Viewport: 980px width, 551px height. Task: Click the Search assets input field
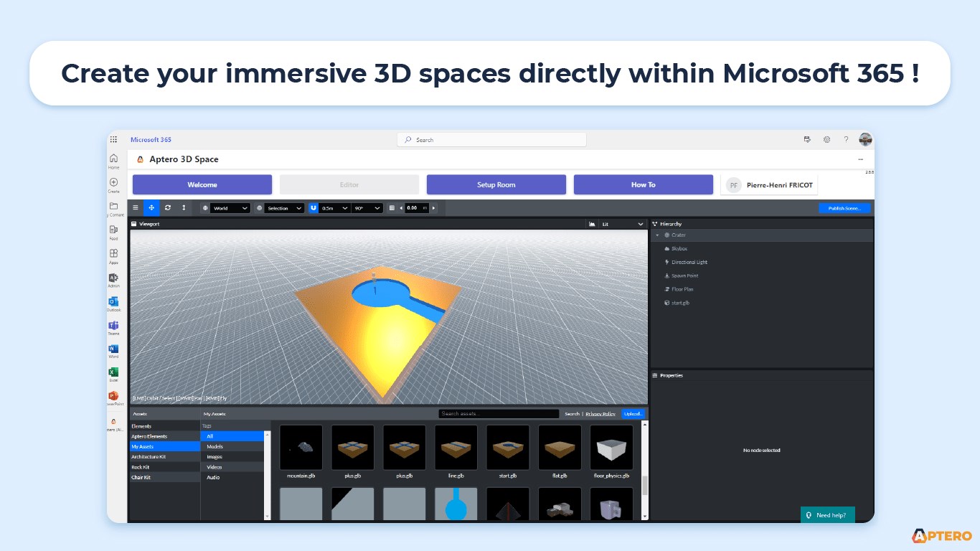499,414
